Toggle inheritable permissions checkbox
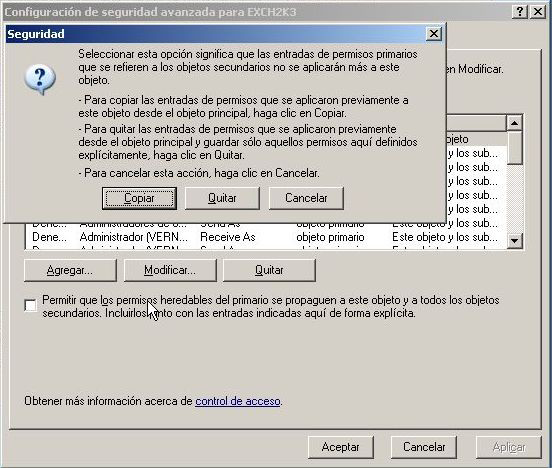The image size is (552, 468). point(31,305)
